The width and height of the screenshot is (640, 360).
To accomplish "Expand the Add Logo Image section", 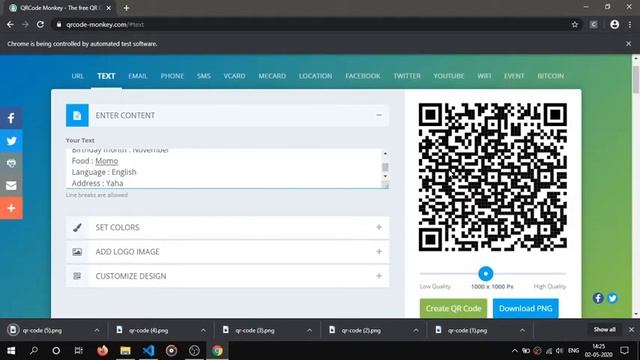I will (x=379, y=252).
